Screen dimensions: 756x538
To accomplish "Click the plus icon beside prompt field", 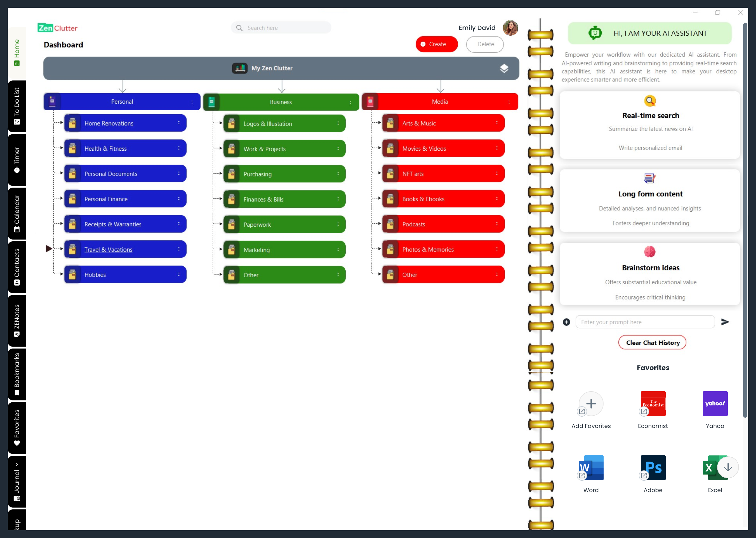I will click(x=567, y=322).
